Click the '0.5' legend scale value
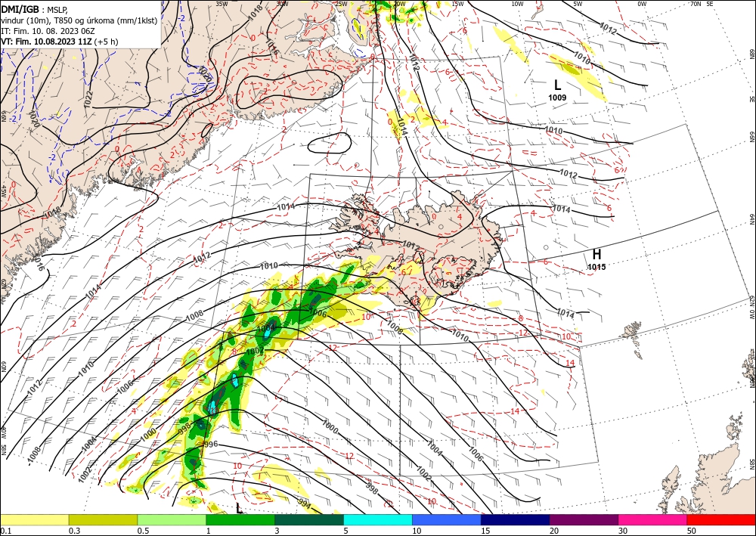 tap(143, 531)
